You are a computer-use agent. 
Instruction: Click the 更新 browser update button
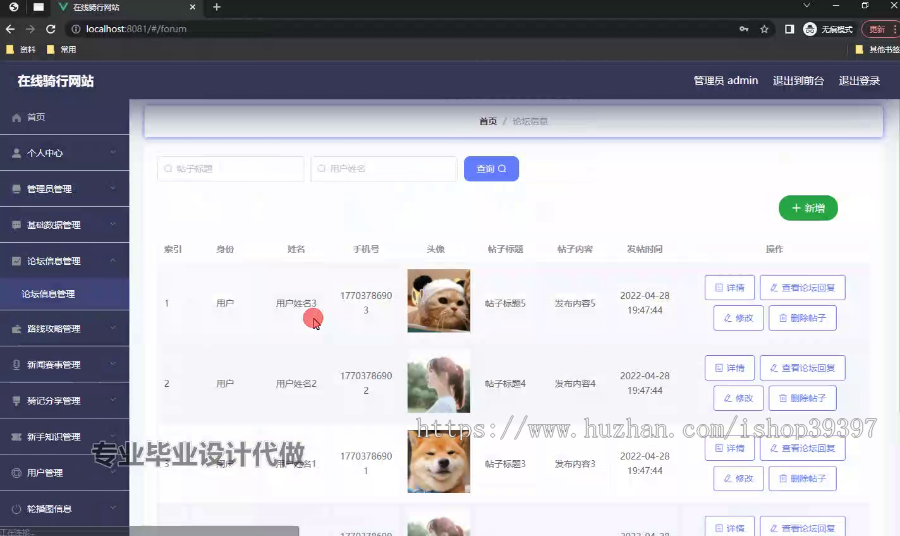(x=880, y=29)
